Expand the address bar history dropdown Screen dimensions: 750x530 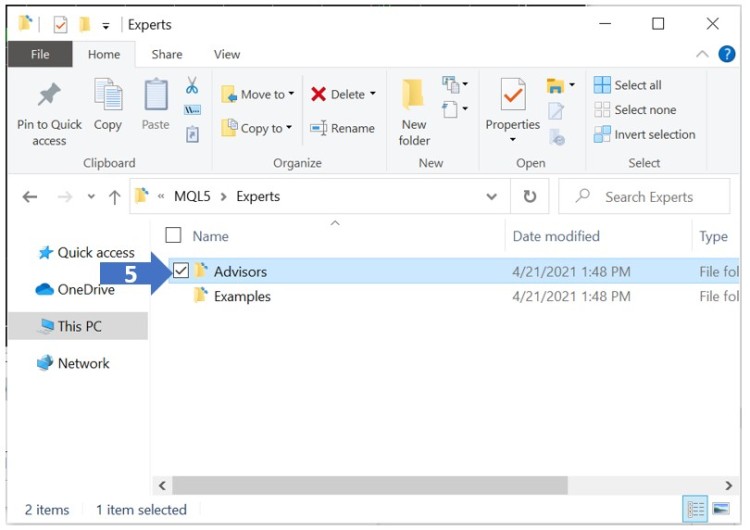point(491,197)
